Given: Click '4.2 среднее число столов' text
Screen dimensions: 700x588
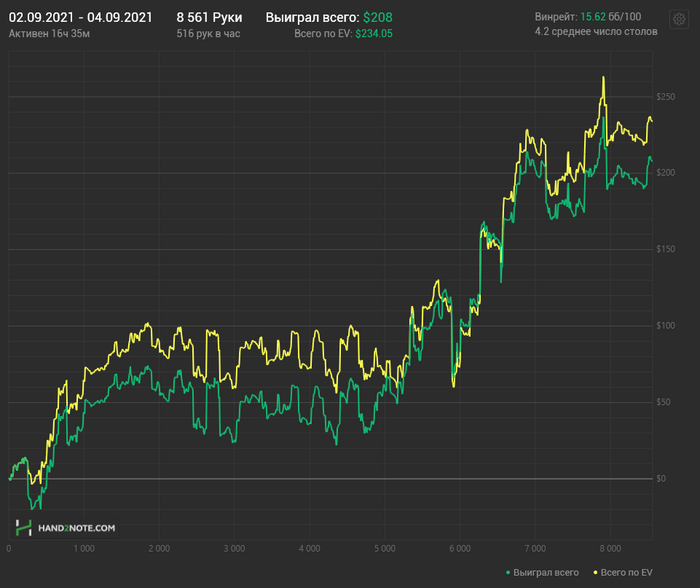Looking at the screenshot, I should tap(596, 32).
